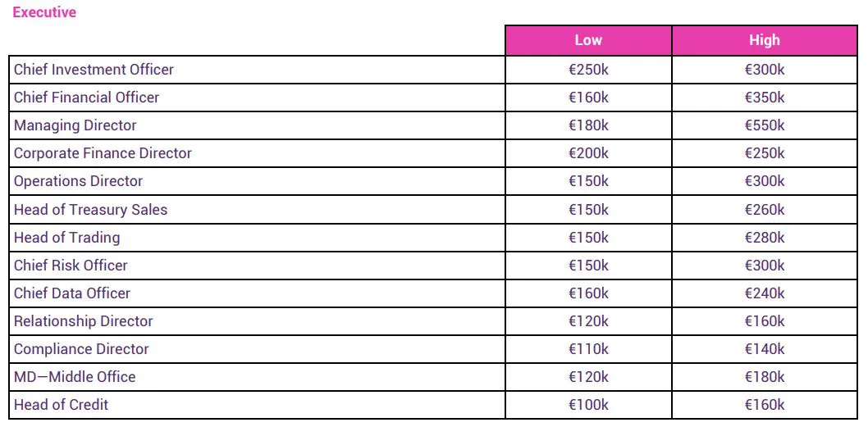
Task: Select the Managing Director row label
Action: 75,125
